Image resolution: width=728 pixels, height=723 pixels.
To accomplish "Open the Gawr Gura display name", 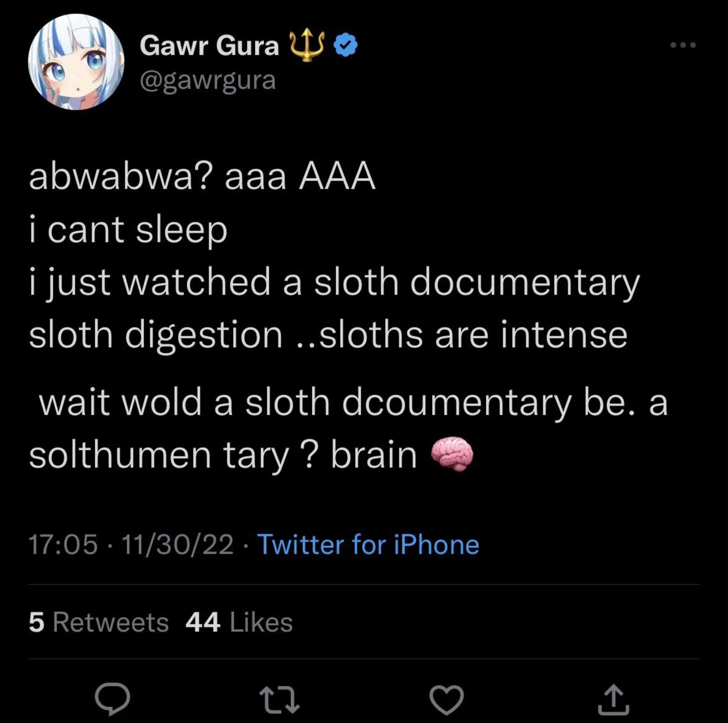I will point(209,45).
